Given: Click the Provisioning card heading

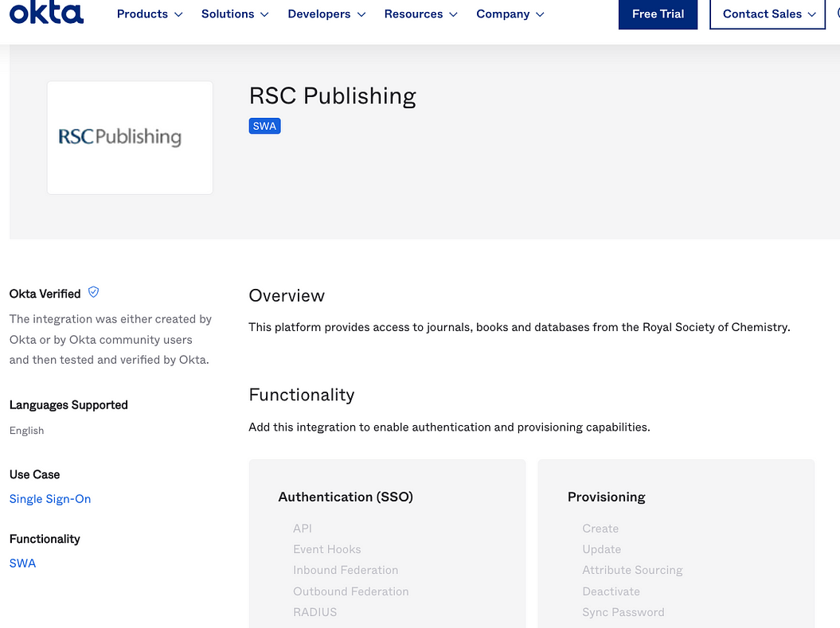Looking at the screenshot, I should coord(607,497).
